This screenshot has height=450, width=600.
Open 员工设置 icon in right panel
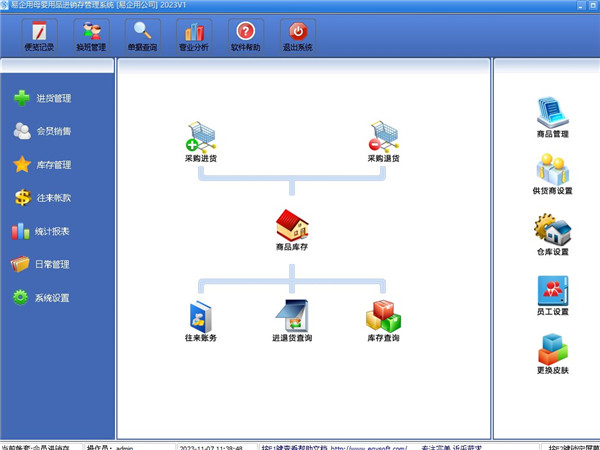pos(553,295)
